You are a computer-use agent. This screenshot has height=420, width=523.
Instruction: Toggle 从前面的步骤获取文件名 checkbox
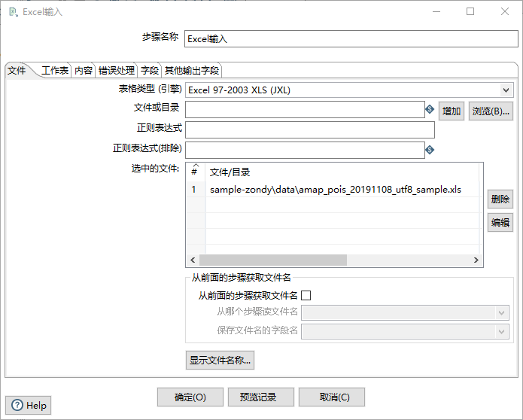coord(306,295)
